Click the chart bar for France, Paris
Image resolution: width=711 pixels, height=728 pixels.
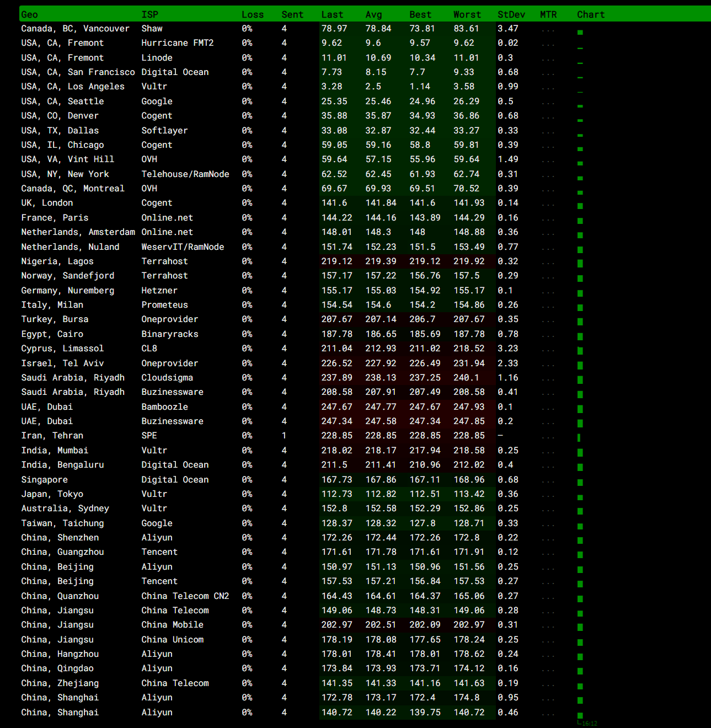point(580,221)
